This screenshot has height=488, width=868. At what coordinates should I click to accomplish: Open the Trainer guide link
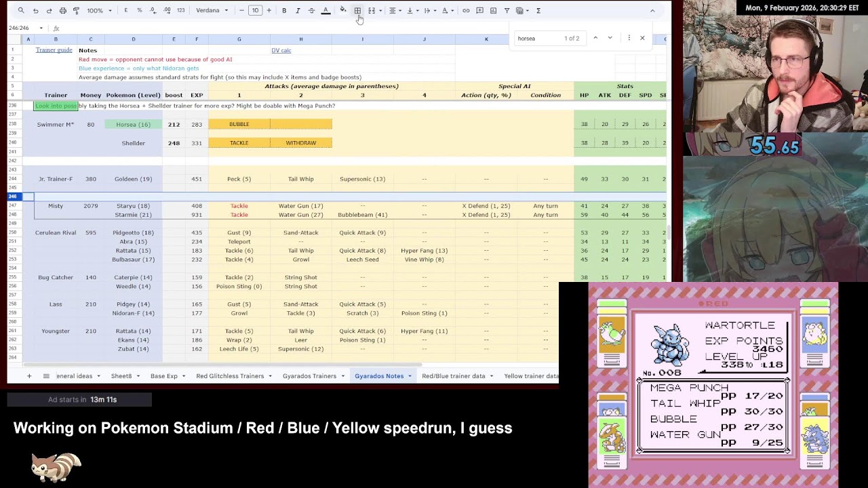click(54, 50)
